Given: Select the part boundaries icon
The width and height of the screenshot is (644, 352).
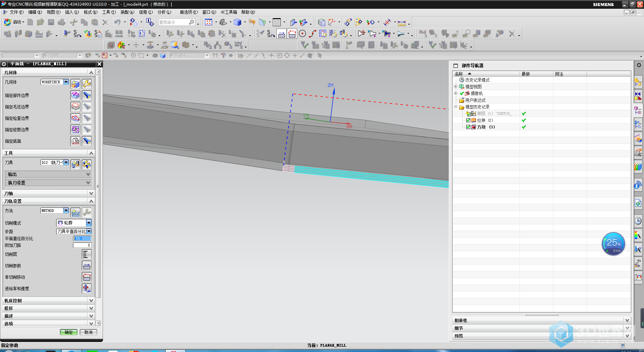Looking at the screenshot, I should pyautogui.click(x=75, y=95).
